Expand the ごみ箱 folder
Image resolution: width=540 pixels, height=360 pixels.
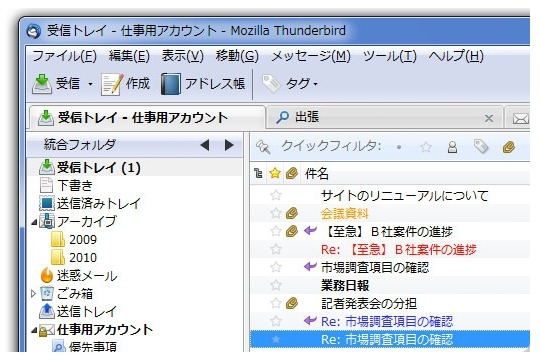pyautogui.click(x=33, y=294)
